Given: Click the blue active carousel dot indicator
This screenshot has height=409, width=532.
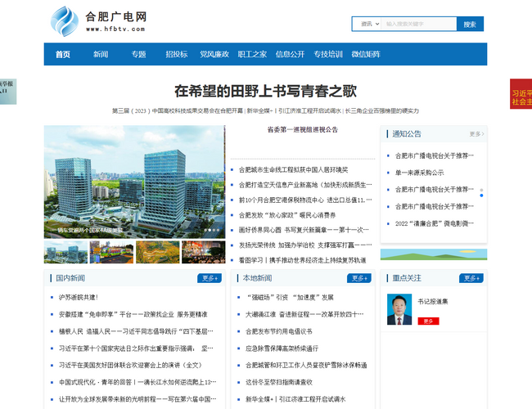Looking at the screenshot, I should (x=481, y=196).
